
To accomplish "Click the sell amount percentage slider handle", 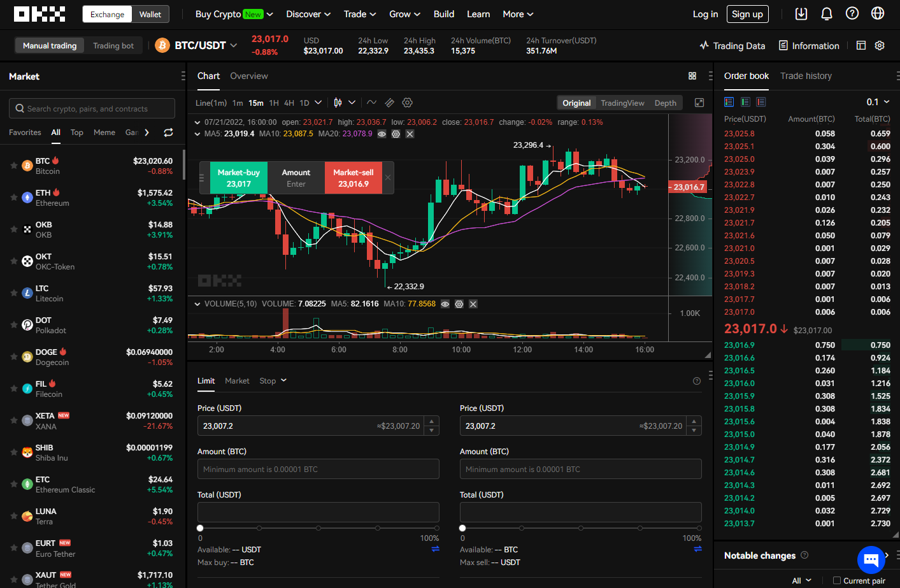I will click(x=462, y=528).
